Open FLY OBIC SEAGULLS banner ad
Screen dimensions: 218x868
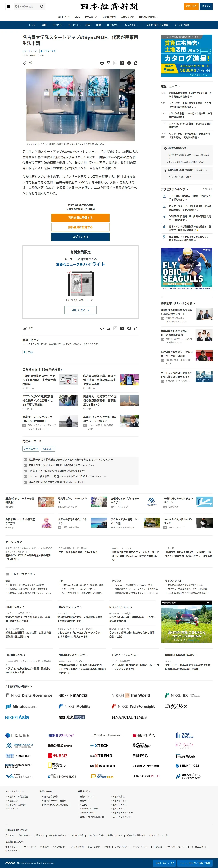(187, 269)
